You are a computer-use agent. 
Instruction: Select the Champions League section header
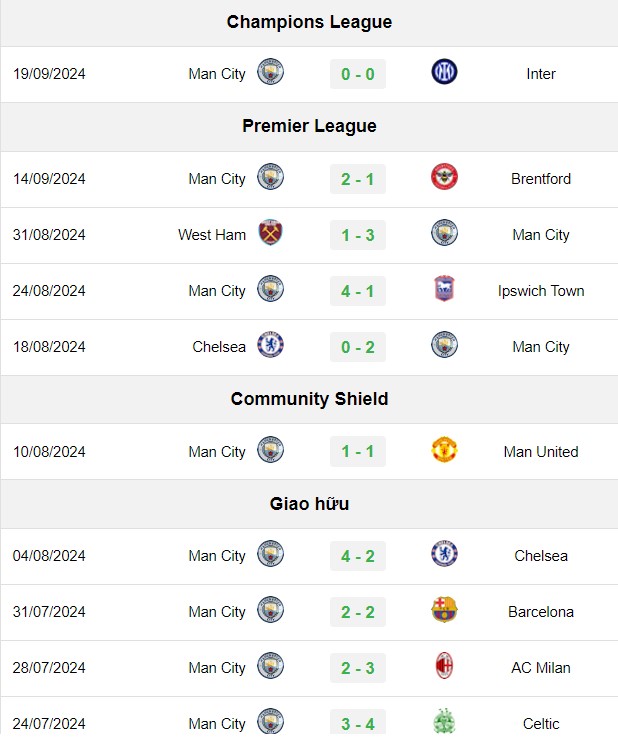click(x=309, y=22)
